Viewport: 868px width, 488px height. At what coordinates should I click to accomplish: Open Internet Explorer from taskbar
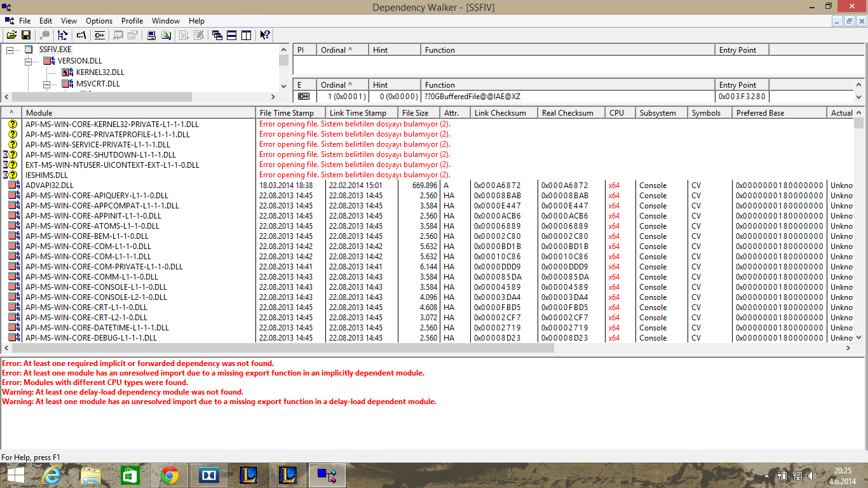tap(52, 475)
